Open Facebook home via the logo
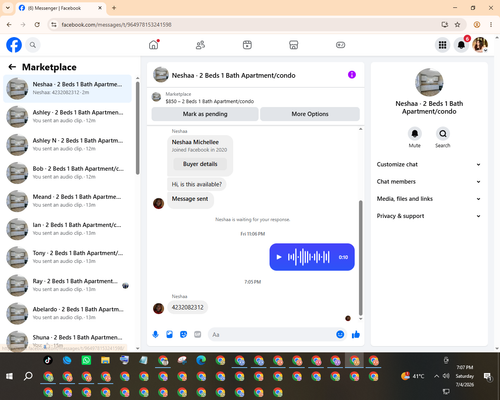 point(14,45)
